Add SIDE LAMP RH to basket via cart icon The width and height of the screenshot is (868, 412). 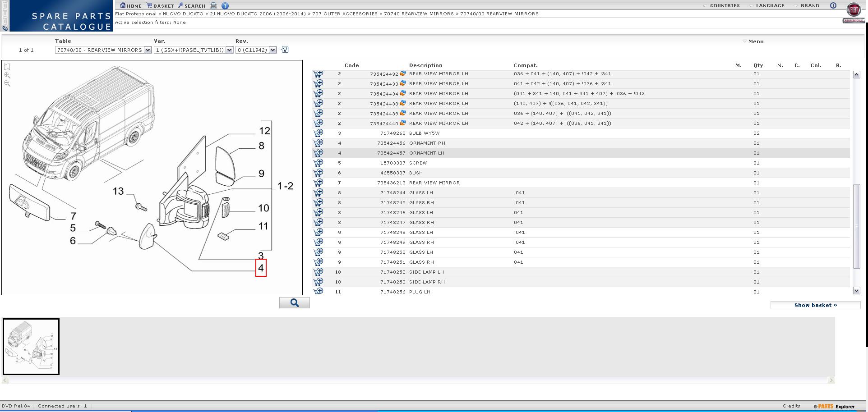(319, 282)
